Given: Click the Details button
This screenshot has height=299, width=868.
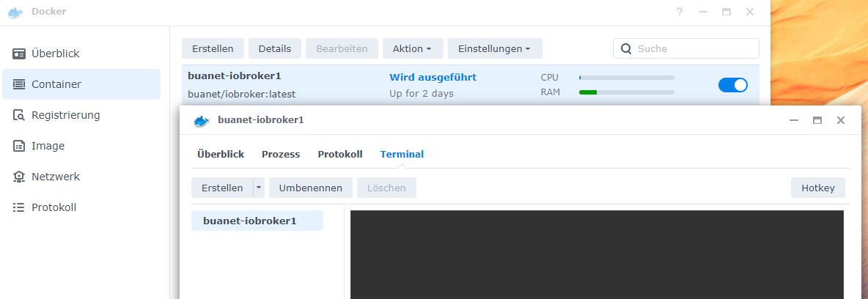Looking at the screenshot, I should [x=275, y=49].
